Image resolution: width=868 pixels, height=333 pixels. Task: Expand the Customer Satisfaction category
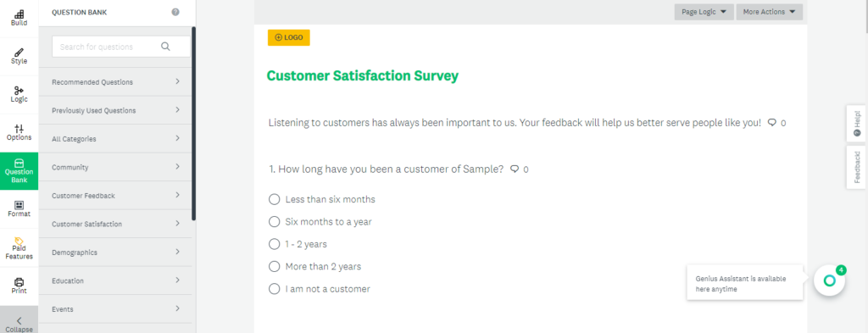pos(115,224)
